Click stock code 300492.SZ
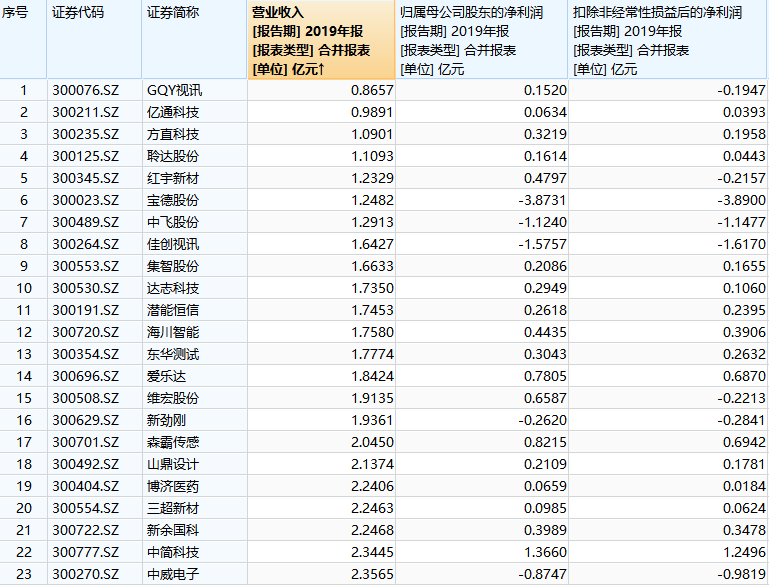Viewport: 769px width, 585px height. click(86, 464)
